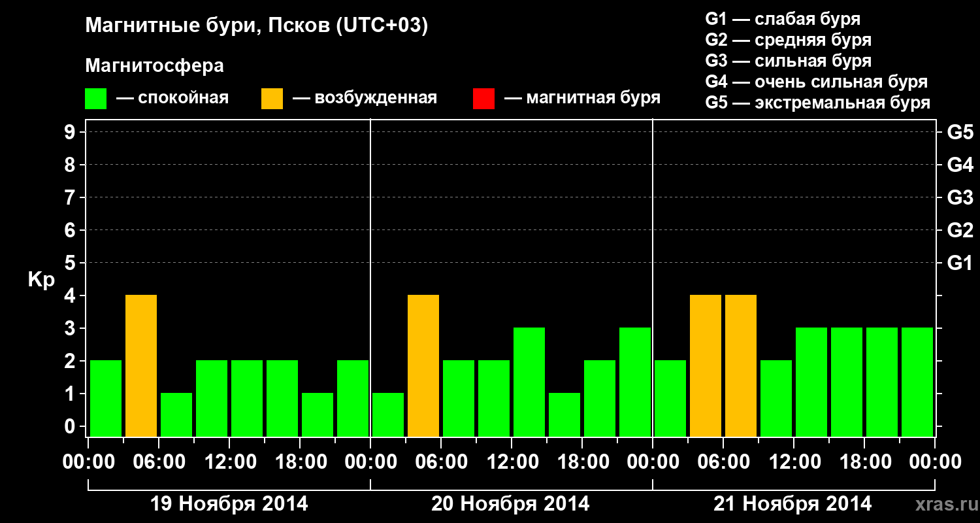Click legend line 'G5 — экстремальная буря'
The image size is (980, 523).
click(818, 103)
